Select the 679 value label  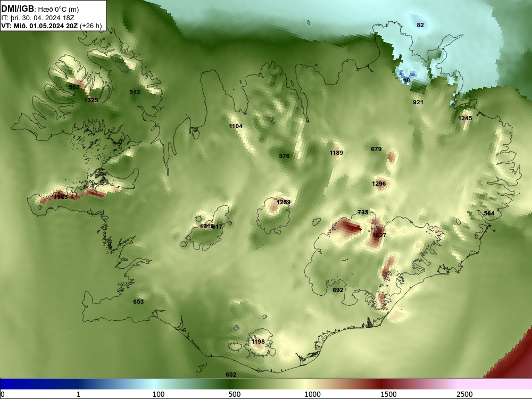tap(376, 149)
